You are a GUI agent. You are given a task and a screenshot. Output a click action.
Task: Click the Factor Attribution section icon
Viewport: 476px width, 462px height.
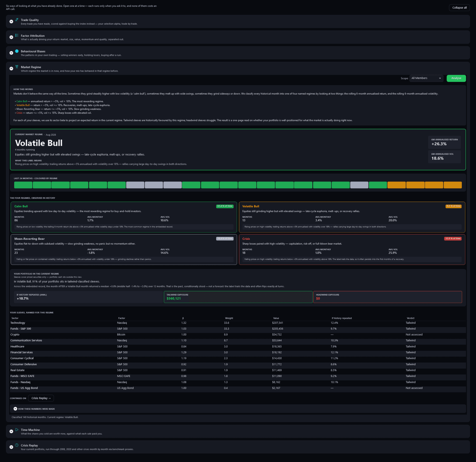point(17,35)
